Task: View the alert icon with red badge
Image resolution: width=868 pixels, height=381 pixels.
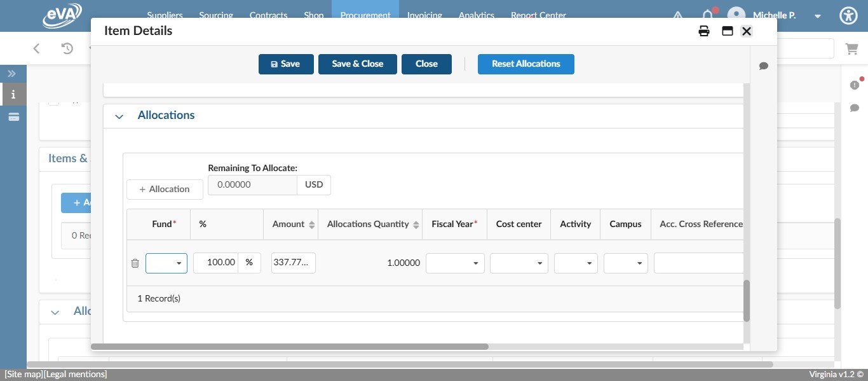Action: tap(855, 85)
